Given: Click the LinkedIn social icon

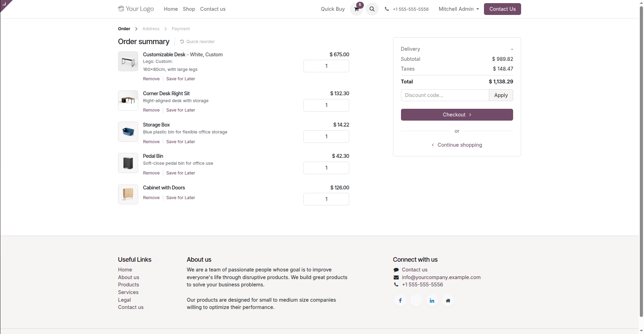Looking at the screenshot, I should [x=432, y=301].
